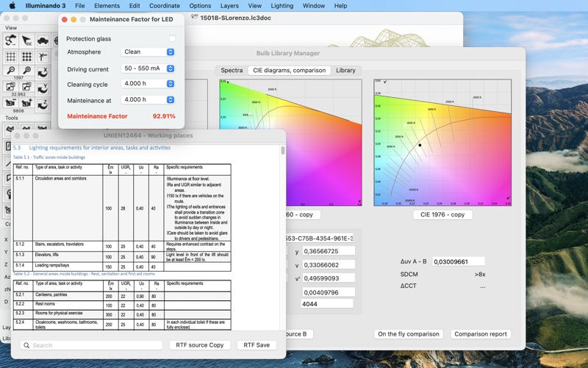Click the camera minus icon
This screenshot has width=588, height=368.
pyautogui.click(x=10, y=102)
